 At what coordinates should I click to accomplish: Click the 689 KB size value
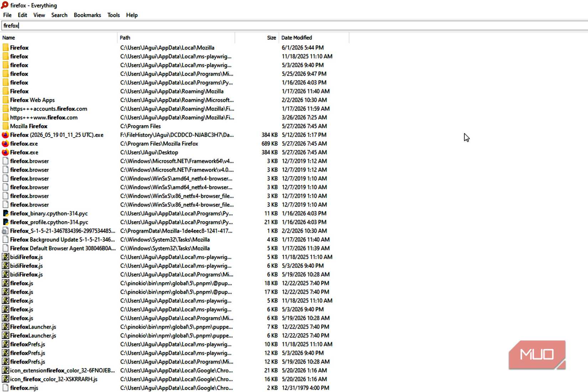[x=269, y=144]
